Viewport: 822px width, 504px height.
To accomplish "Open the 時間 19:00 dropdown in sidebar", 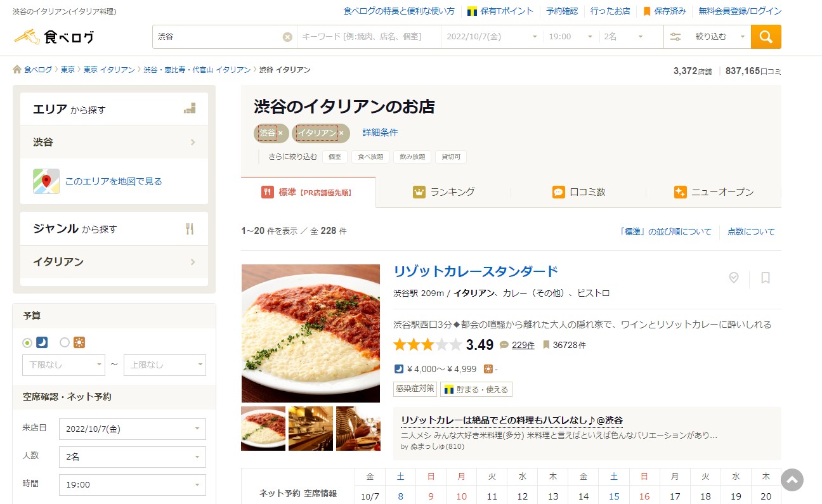I will pyautogui.click(x=133, y=485).
